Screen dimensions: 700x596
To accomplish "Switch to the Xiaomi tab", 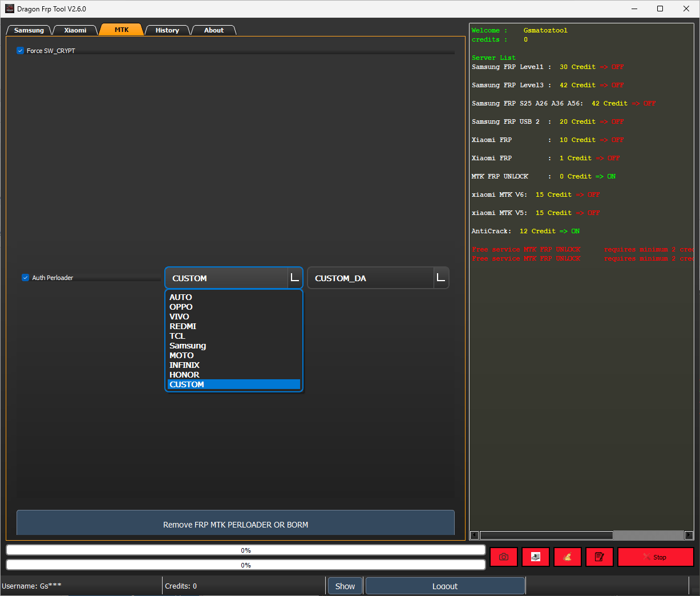I will point(75,30).
